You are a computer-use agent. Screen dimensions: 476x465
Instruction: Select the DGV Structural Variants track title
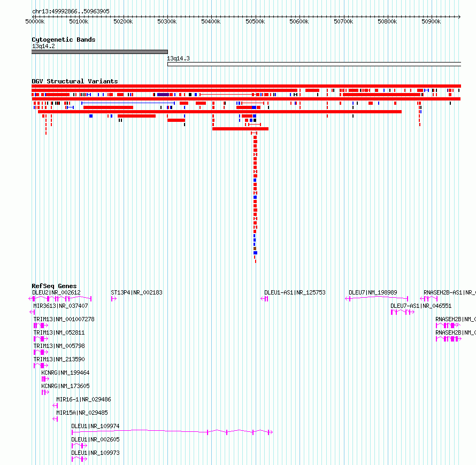(x=75, y=81)
